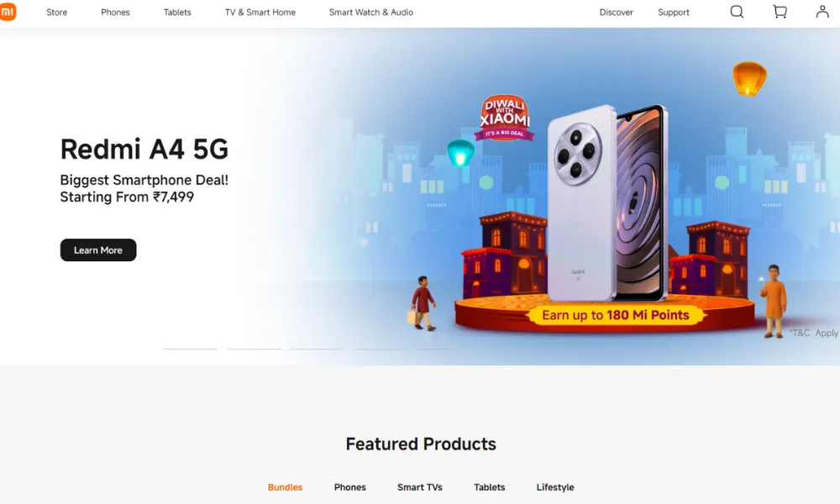Click the Learn More button
The height and width of the screenshot is (504, 840).
pyautogui.click(x=98, y=250)
